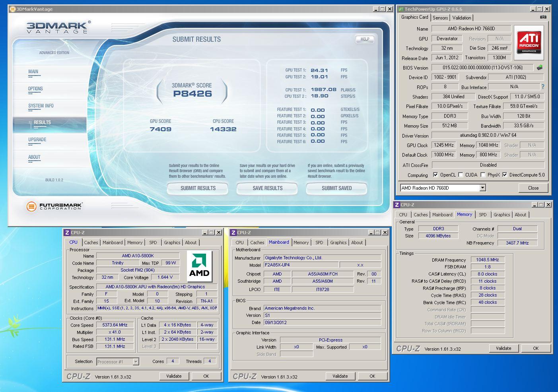Image resolution: width=558 pixels, height=392 pixels.
Task: Select Mainboard tab in CPU-Z CPU window
Action: [113, 243]
